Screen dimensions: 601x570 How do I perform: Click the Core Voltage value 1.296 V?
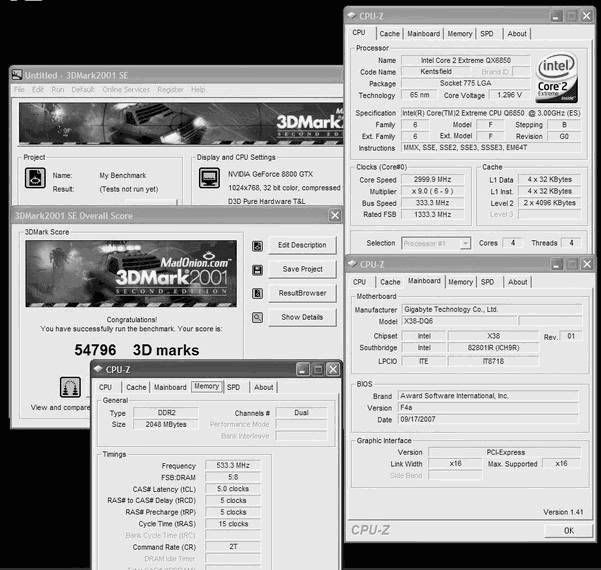509,95
